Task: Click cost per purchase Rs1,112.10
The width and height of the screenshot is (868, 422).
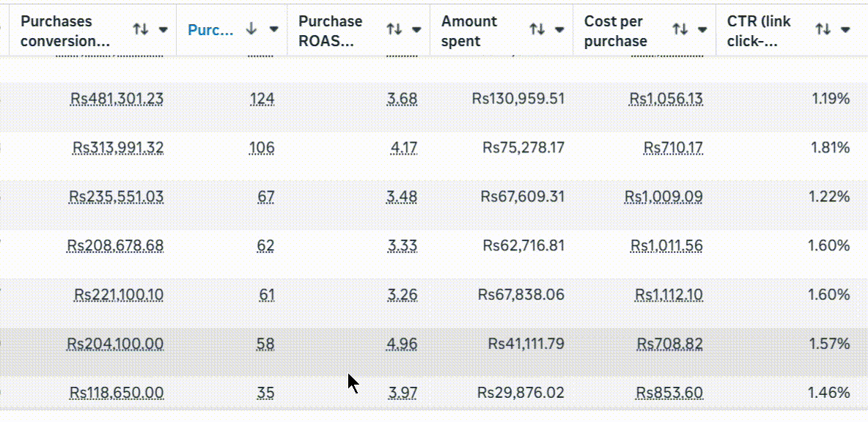Action: (669, 295)
